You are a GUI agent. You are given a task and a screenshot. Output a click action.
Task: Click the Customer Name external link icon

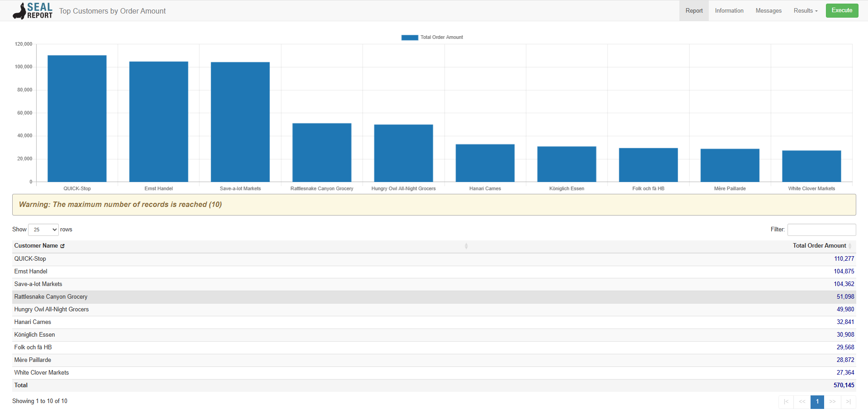[62, 246]
